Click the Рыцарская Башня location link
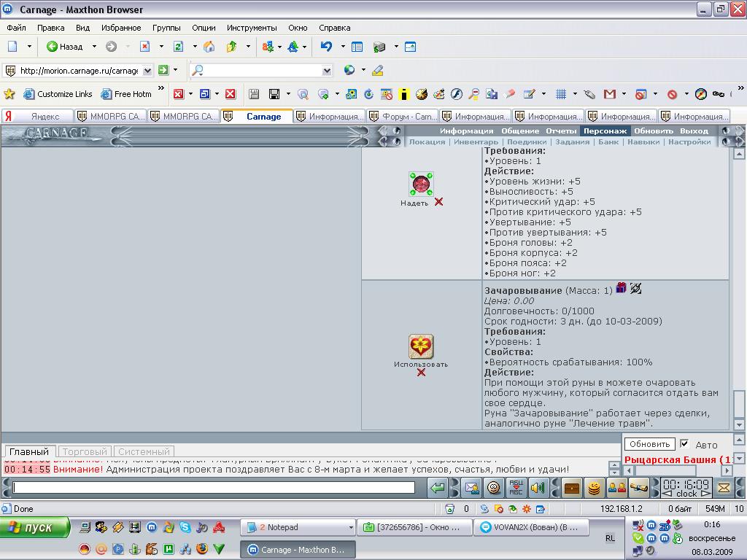The image size is (747, 560). 678,460
